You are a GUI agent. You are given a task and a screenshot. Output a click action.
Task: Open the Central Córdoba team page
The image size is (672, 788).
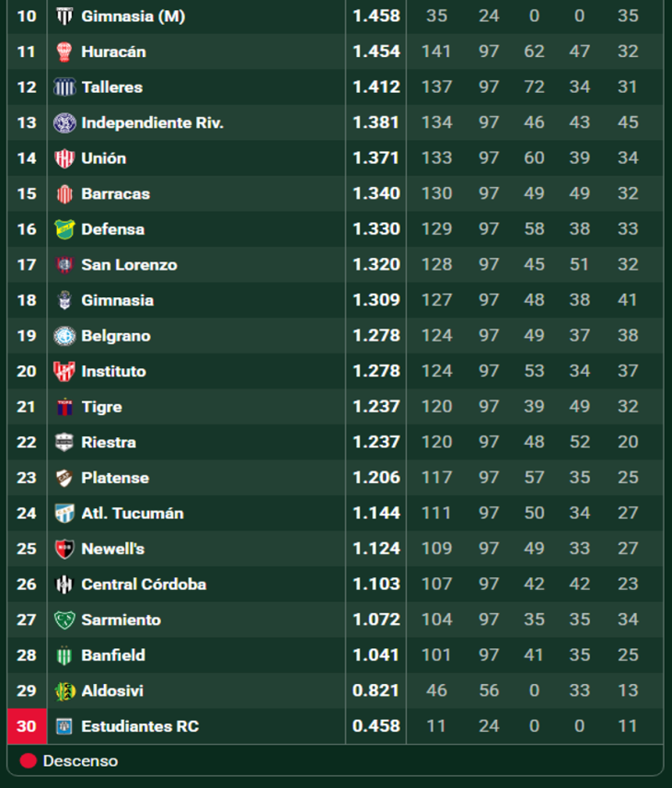[144, 585]
